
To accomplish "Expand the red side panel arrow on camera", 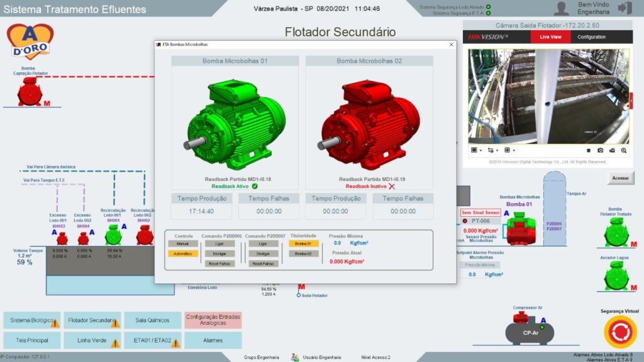I will [x=631, y=97].
